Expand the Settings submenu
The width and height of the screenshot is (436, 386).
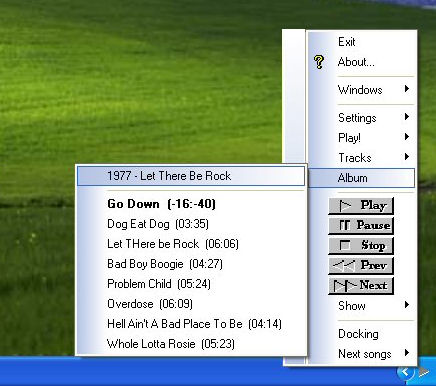point(362,118)
